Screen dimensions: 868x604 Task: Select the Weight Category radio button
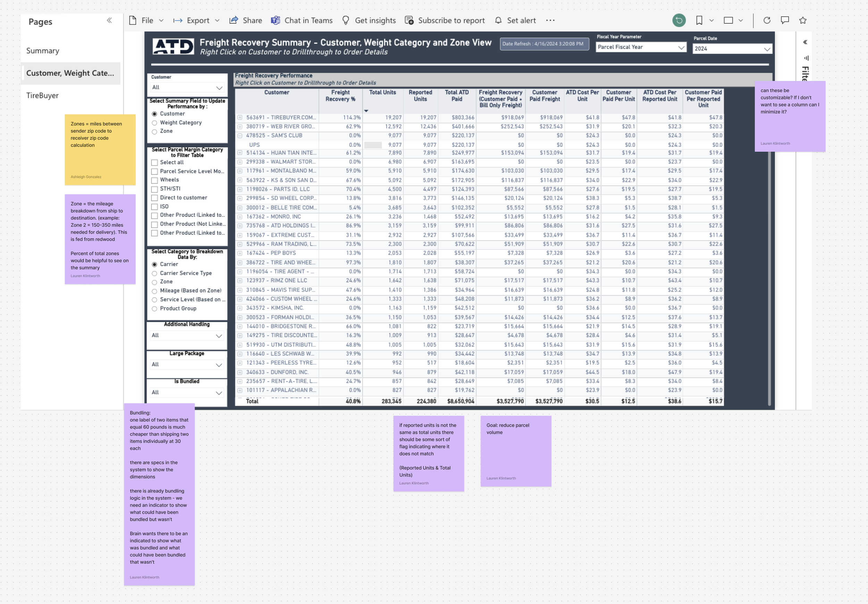click(x=155, y=123)
